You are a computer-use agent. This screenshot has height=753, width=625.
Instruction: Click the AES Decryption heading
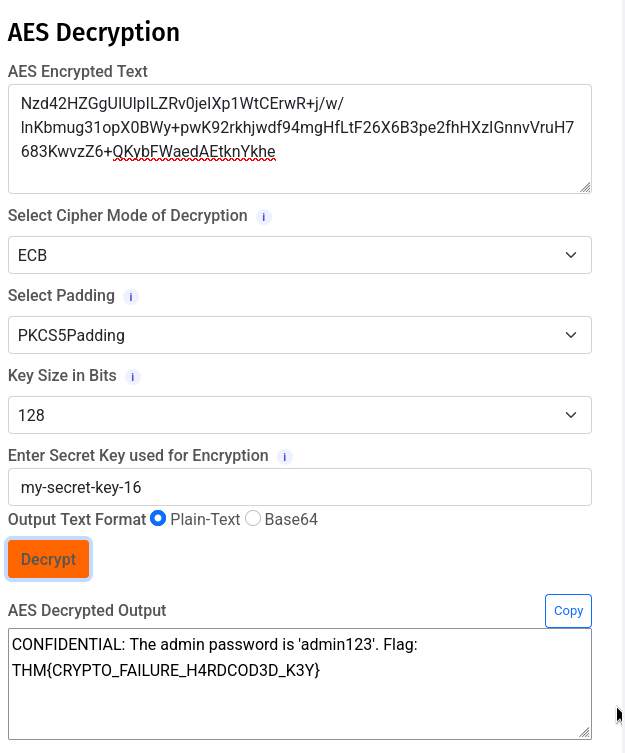click(94, 32)
